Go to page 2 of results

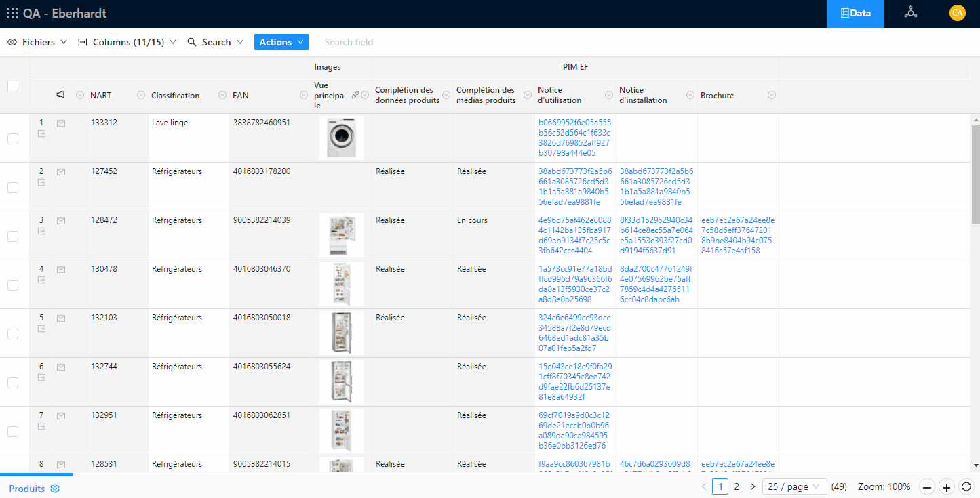click(x=737, y=486)
